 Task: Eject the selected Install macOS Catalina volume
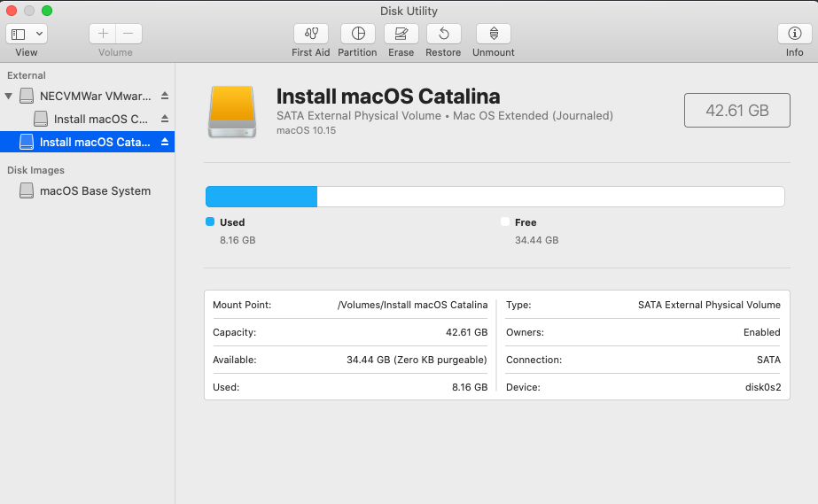pos(164,142)
